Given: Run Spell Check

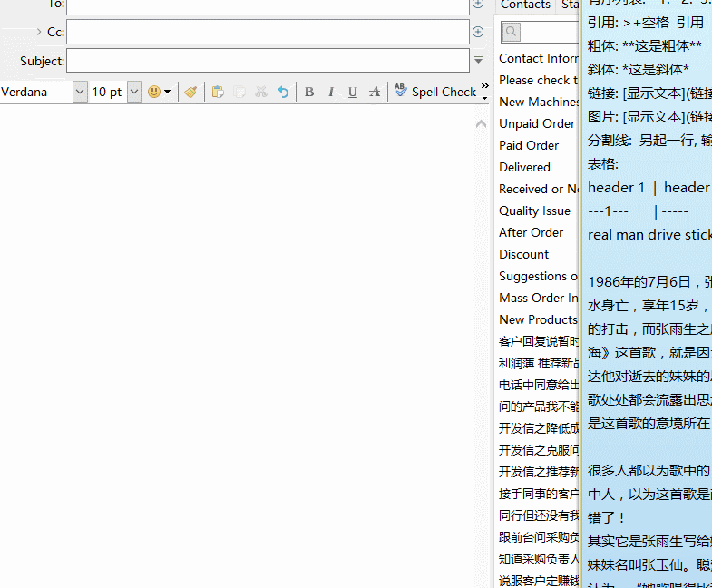Looking at the screenshot, I should pos(435,92).
